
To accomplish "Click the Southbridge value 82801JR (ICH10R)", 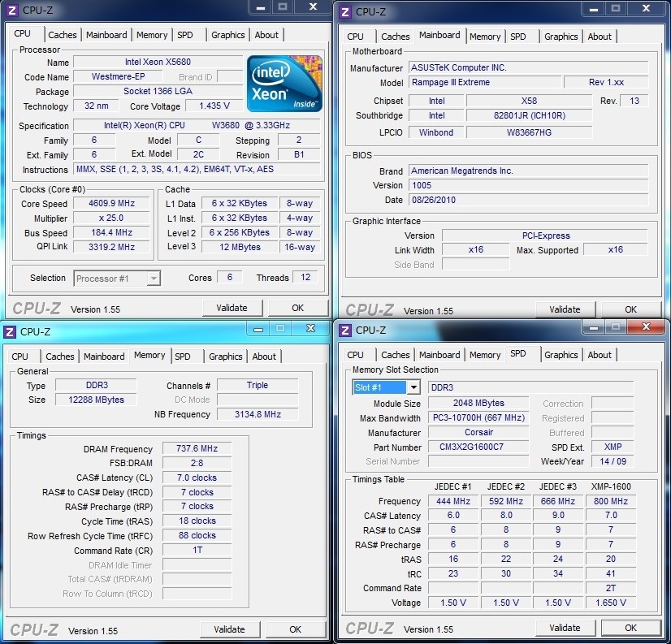I will [530, 115].
